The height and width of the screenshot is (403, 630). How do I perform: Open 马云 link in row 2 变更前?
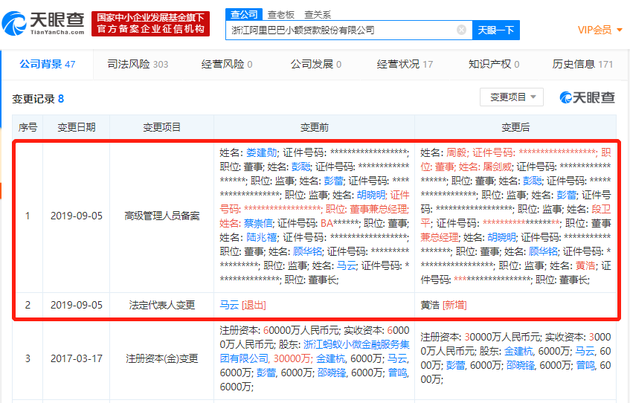click(229, 305)
